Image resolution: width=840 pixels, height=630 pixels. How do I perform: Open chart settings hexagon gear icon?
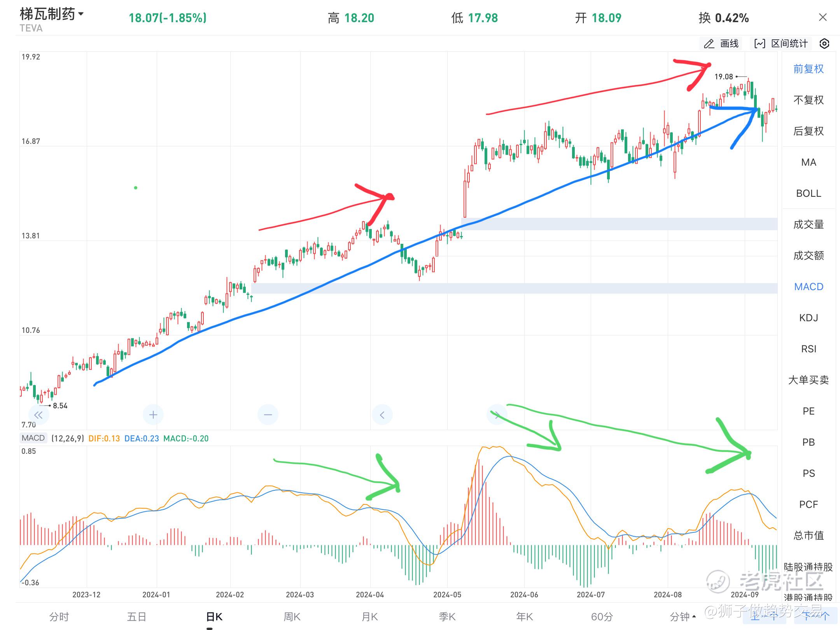(824, 44)
